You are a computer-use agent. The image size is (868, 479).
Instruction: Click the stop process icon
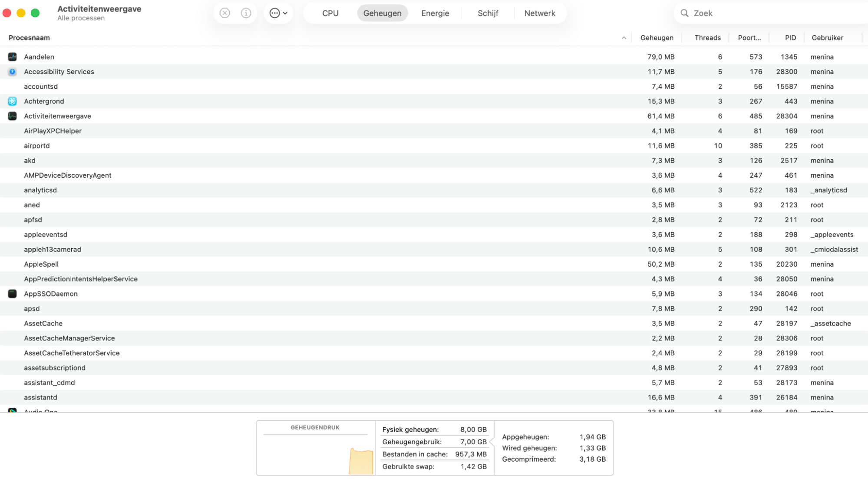coord(224,13)
